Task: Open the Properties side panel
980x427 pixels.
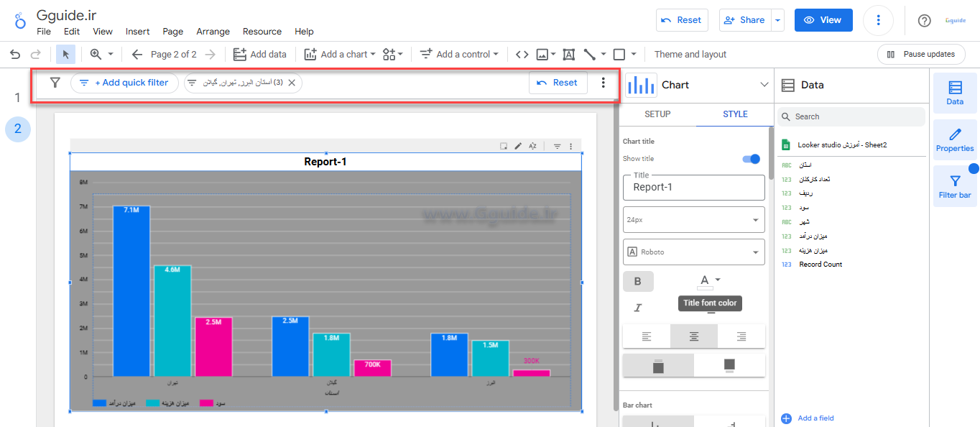Action: pyautogui.click(x=955, y=140)
